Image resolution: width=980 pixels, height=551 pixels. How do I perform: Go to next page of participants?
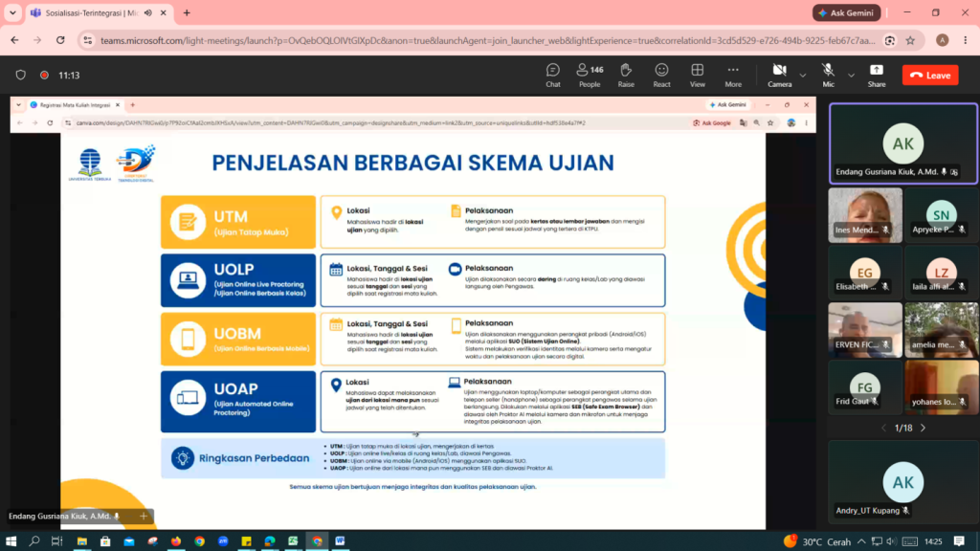[x=924, y=428]
